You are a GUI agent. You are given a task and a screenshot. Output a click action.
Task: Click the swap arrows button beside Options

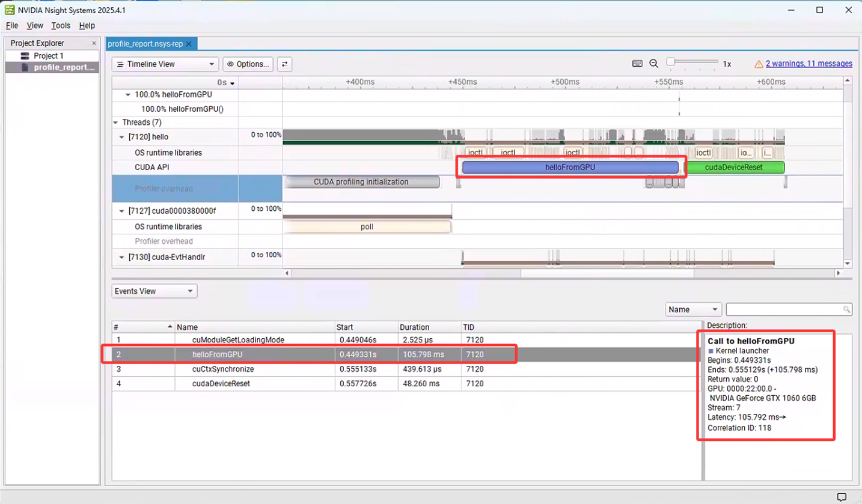285,64
